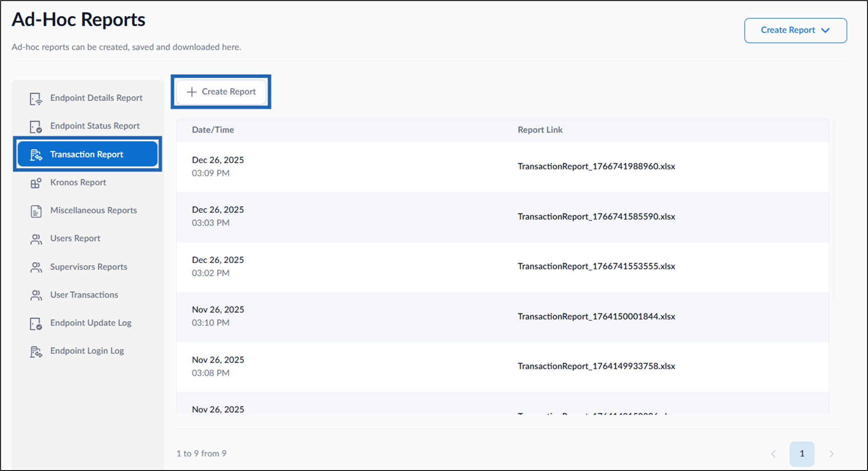Click the Report Link column header
Viewport: 868px width, 471px height.
[540, 130]
